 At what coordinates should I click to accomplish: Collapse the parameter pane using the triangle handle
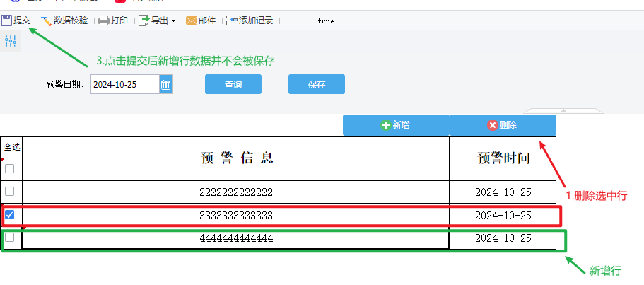tap(563, 111)
